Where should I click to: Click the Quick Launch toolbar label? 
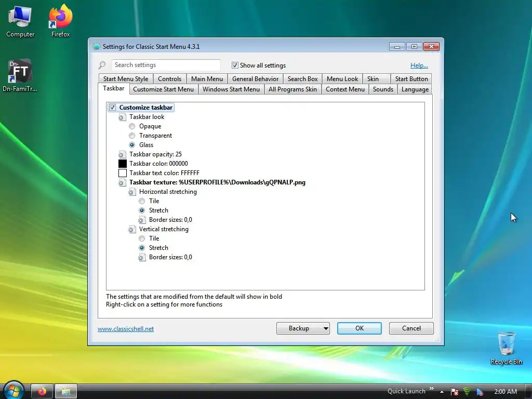(406, 391)
